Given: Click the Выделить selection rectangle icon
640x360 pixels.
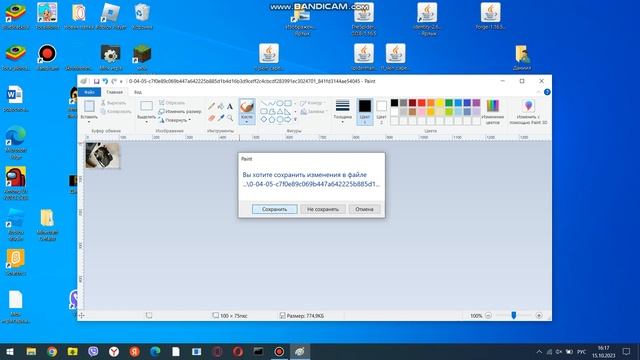Looking at the screenshot, I should tap(146, 106).
